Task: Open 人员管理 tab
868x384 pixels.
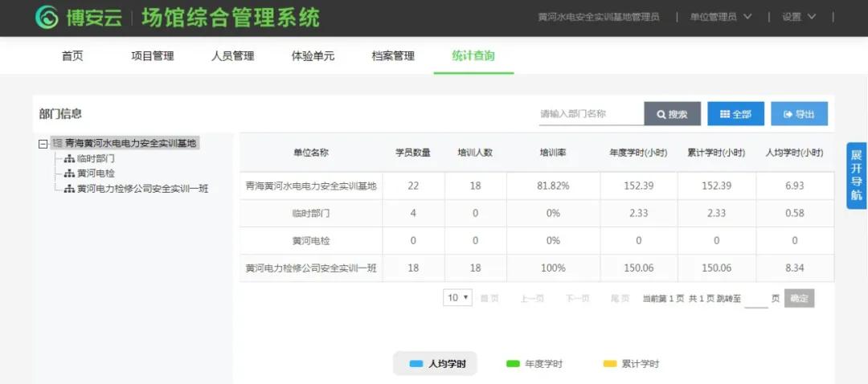Action: tap(232, 56)
